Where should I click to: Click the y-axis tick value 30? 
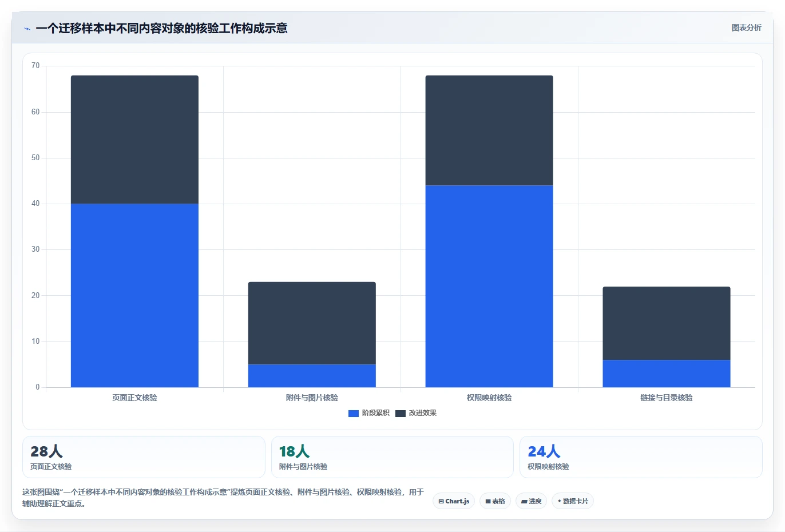point(35,249)
